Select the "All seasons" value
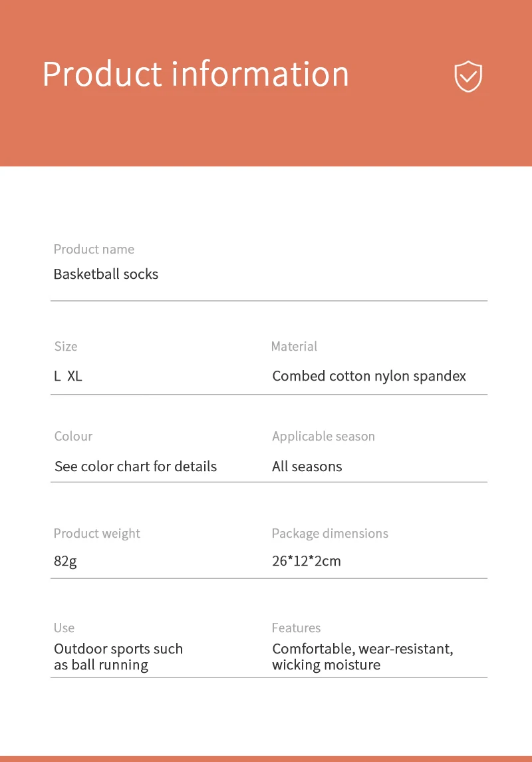This screenshot has width=532, height=762. pyautogui.click(x=307, y=467)
